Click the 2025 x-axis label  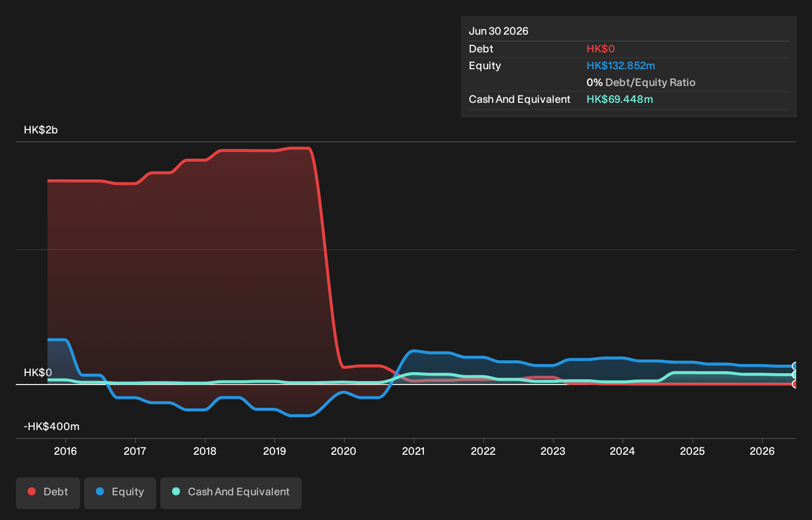coord(692,451)
